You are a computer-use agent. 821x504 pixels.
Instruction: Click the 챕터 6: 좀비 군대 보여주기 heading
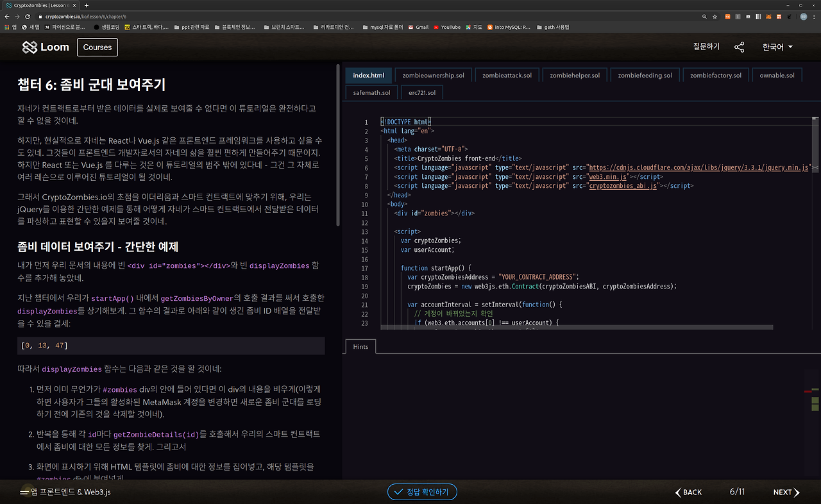(x=92, y=85)
